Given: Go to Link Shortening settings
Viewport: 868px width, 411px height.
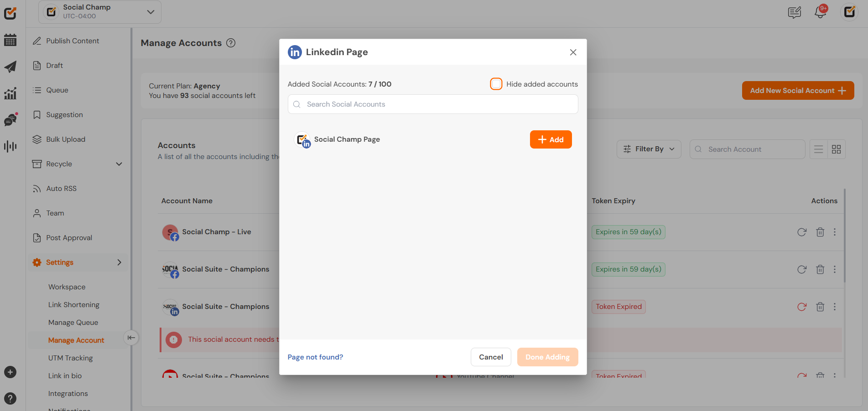Looking at the screenshot, I should (74, 305).
